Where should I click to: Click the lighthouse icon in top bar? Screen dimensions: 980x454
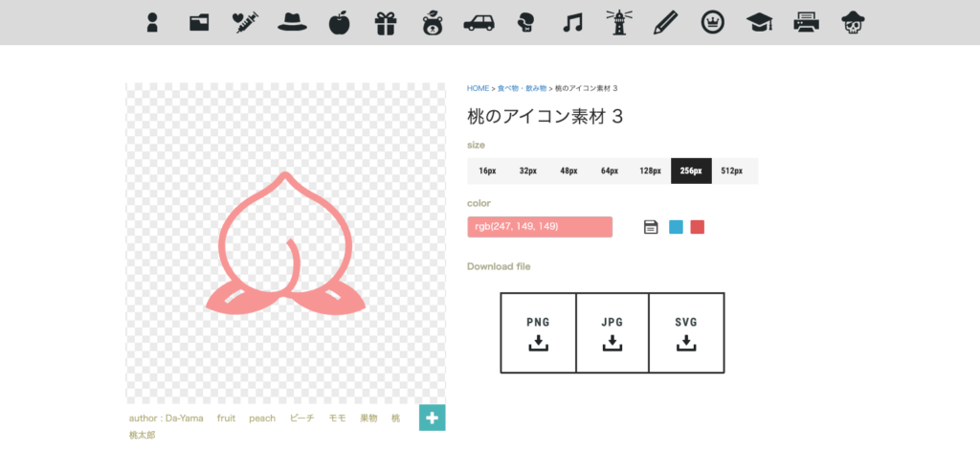618,21
